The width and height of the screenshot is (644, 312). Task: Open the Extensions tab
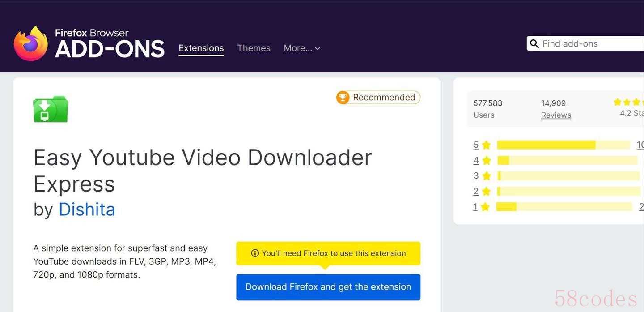[x=201, y=48]
